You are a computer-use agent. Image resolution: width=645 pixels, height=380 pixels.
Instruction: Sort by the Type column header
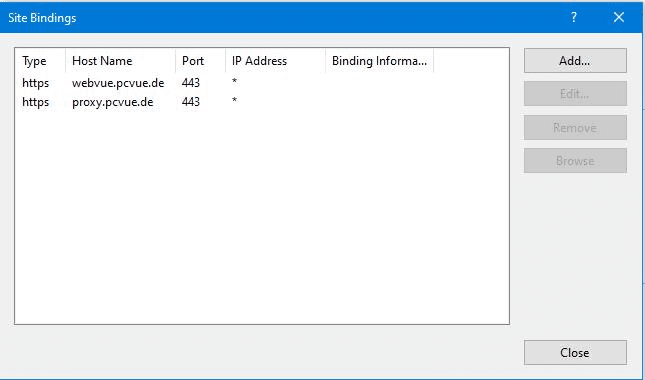(x=40, y=61)
